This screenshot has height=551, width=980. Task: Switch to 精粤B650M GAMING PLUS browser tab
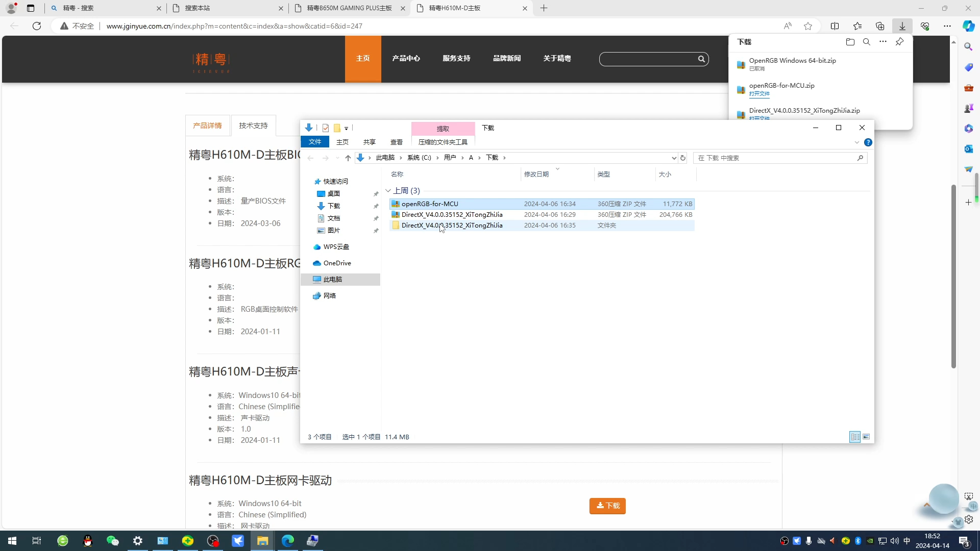pos(350,8)
